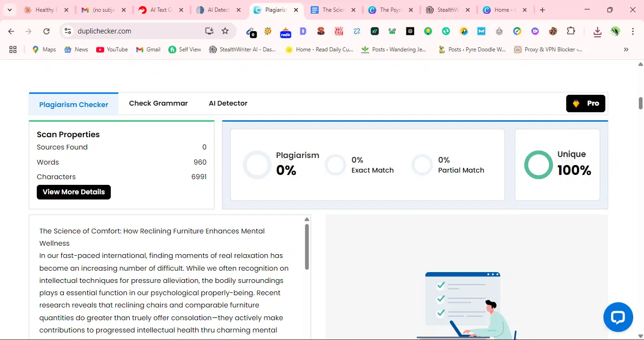Open the Chrome three-dot menu
The width and height of the screenshot is (644, 340).
633,31
